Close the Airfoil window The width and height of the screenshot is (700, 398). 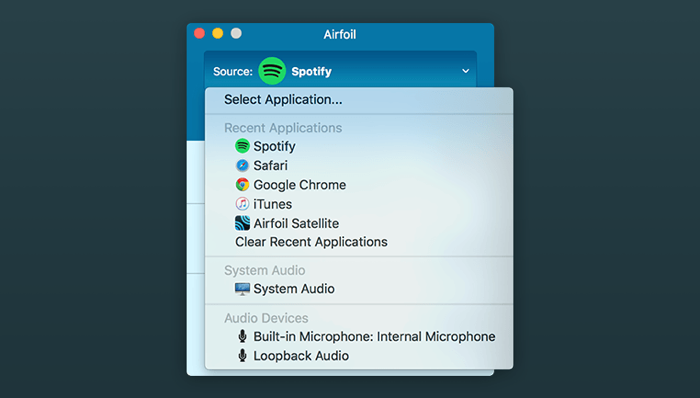click(x=199, y=33)
